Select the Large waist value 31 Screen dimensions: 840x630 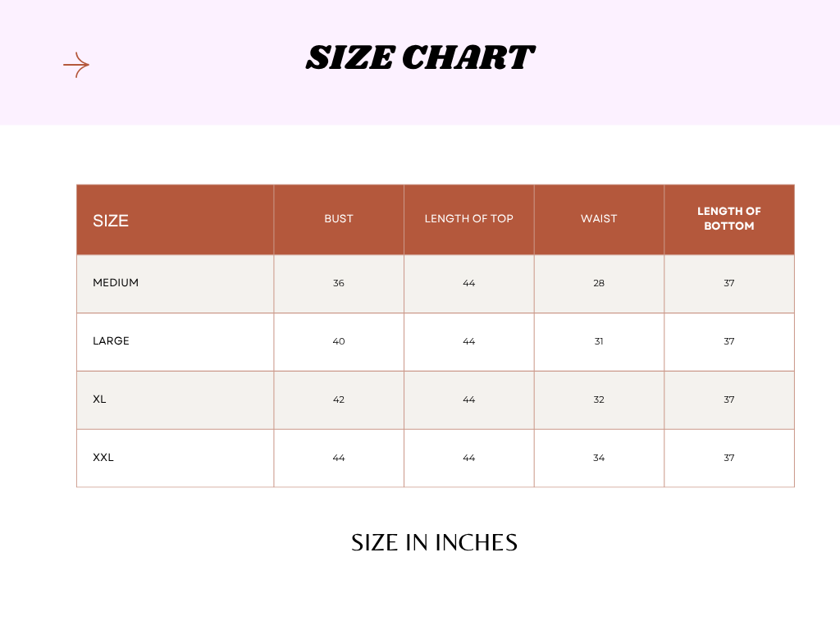pyautogui.click(x=599, y=341)
